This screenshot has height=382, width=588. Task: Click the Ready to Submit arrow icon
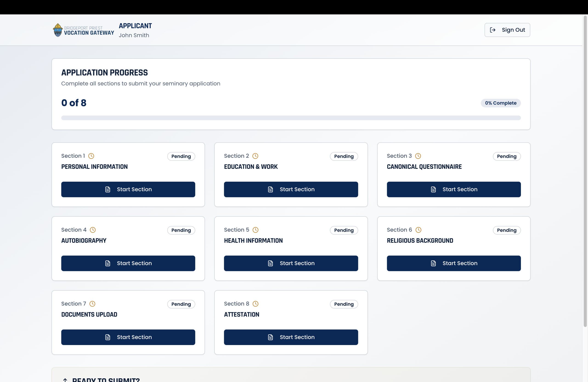click(x=65, y=380)
